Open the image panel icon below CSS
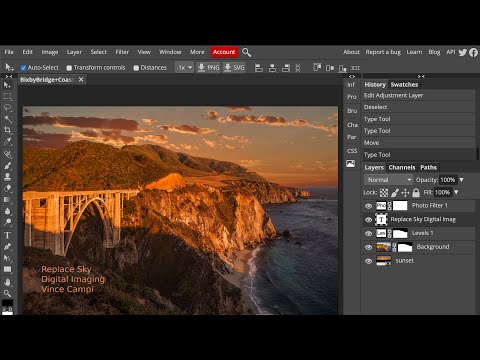Viewport: 480px width, 360px height. 351,164
